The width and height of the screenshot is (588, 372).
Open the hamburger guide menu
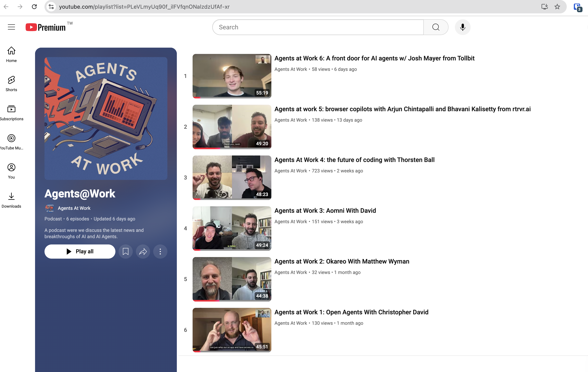pyautogui.click(x=11, y=27)
